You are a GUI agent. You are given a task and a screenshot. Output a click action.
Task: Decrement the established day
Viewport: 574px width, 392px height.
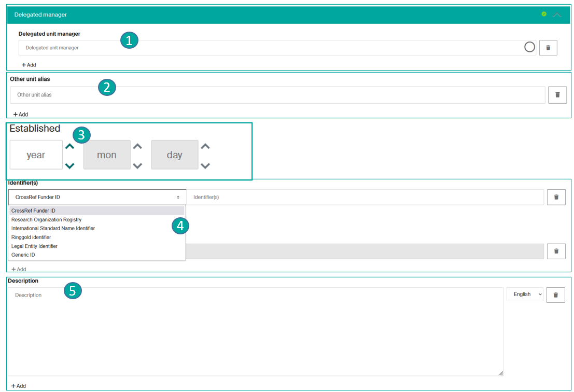click(205, 166)
